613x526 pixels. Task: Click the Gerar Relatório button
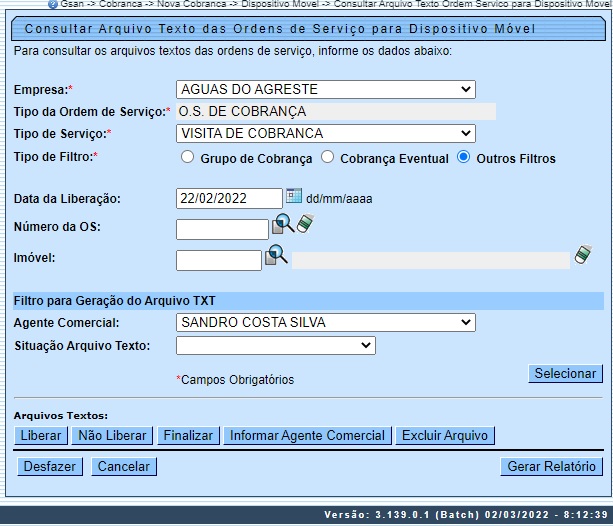[551, 467]
